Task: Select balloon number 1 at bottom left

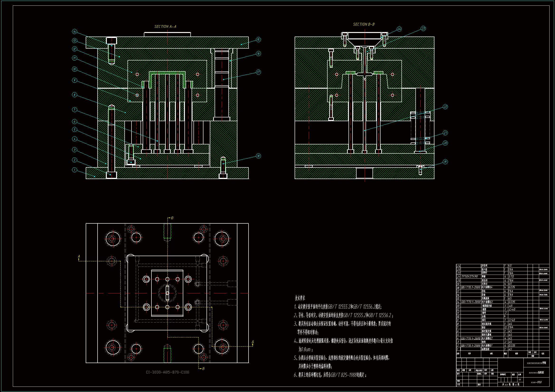Action: click(x=75, y=170)
